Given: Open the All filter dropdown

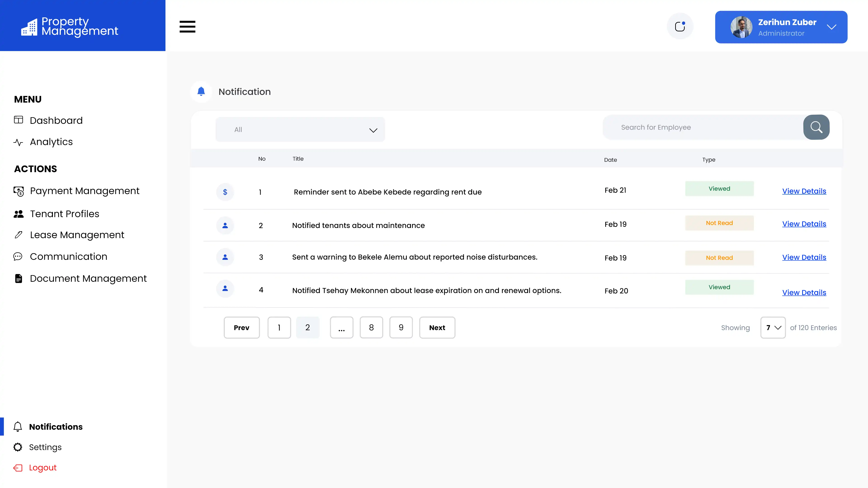Looking at the screenshot, I should 300,130.
